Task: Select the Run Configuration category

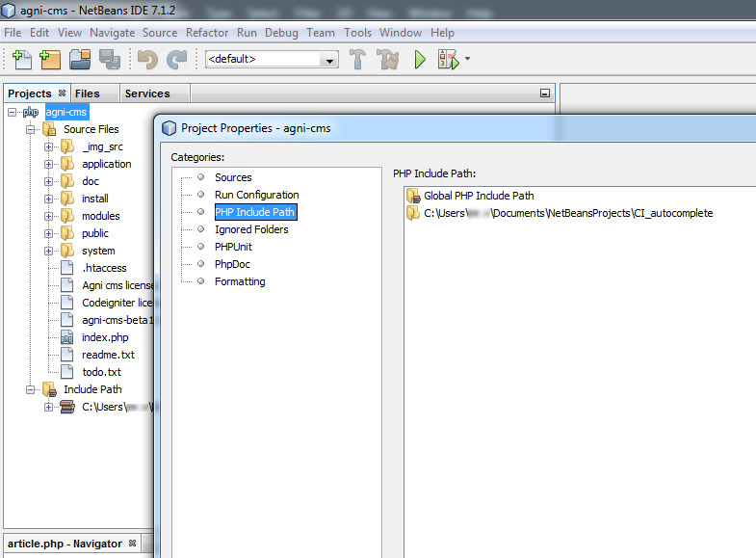Action: (x=256, y=195)
